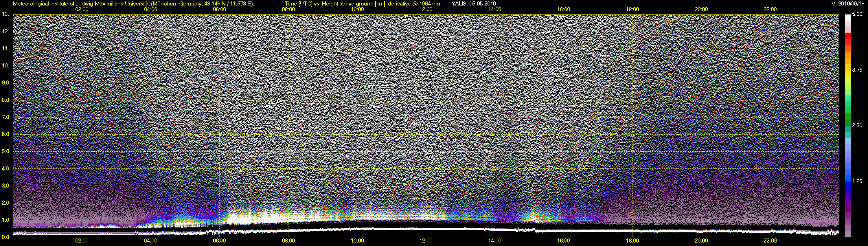Click the 18:00 label on the bottom time axis
The width and height of the screenshot is (868, 246).
(x=632, y=241)
